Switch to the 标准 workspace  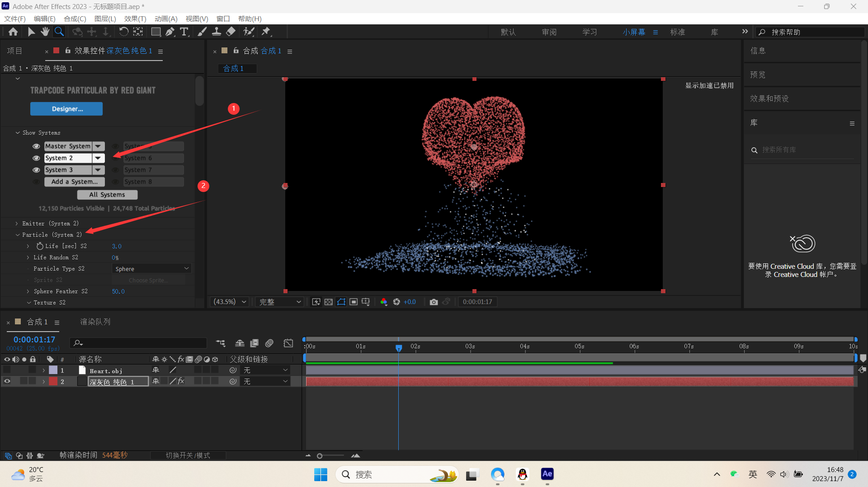click(677, 32)
